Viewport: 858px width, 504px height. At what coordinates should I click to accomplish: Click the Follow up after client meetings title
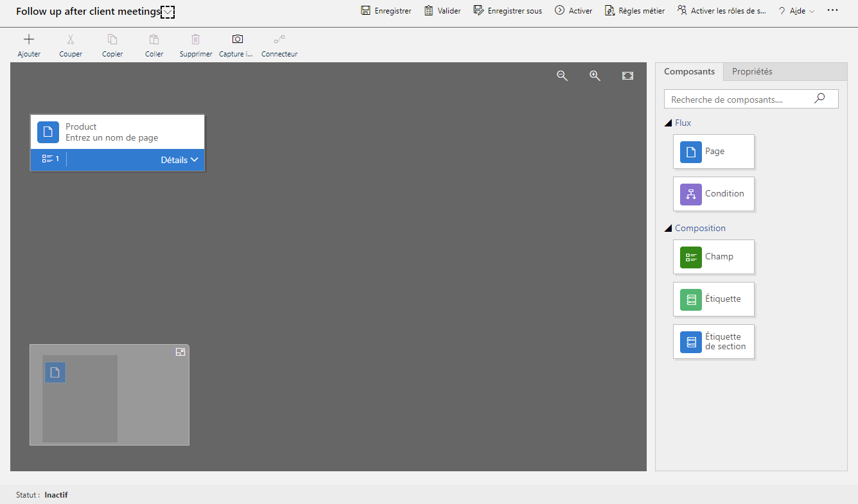click(88, 12)
